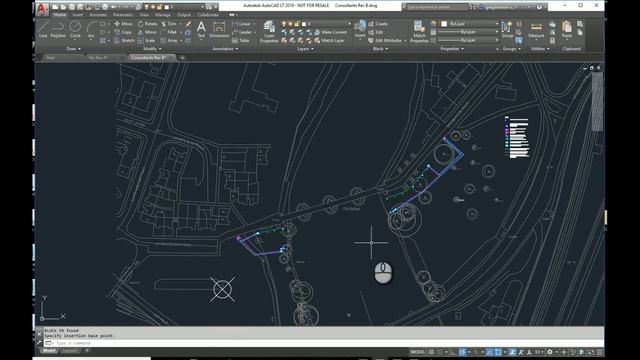Open Layer Properties manager
The image size is (640, 360).
(x=269, y=32)
